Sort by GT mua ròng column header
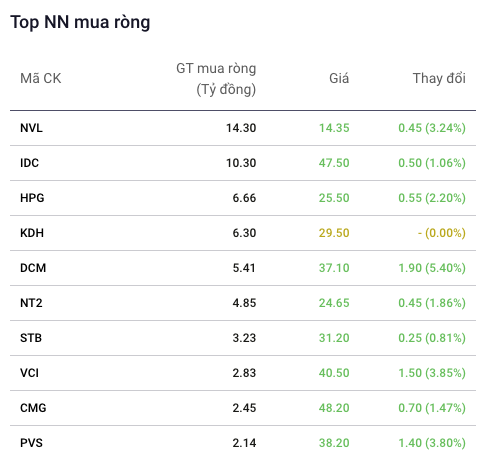 pos(216,79)
